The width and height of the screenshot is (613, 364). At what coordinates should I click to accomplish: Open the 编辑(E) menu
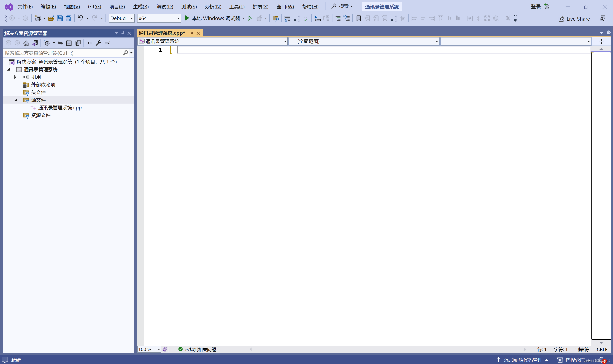(48, 7)
